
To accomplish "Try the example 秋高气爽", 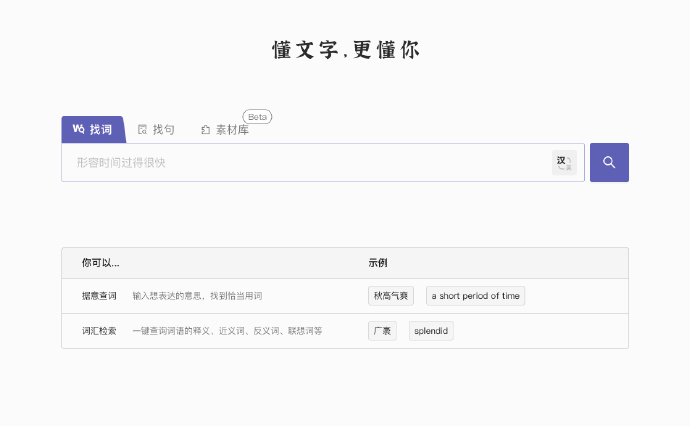I will 392,296.
